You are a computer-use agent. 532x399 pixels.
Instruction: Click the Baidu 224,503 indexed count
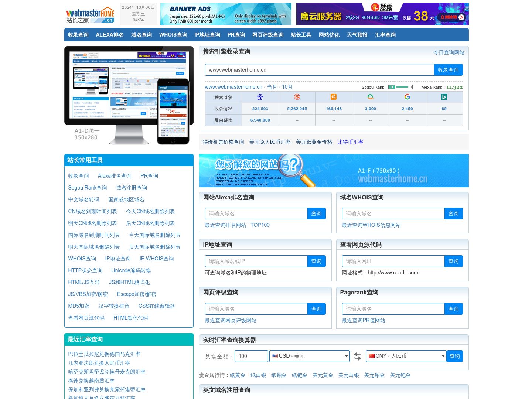260,109
